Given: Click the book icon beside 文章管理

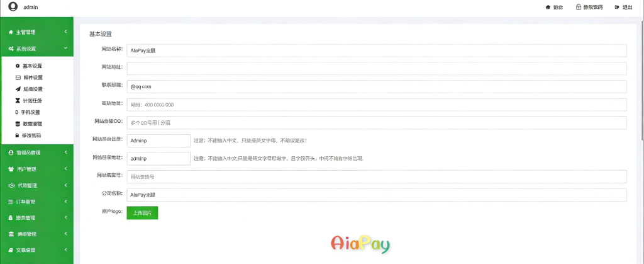Looking at the screenshot, I should (x=11, y=250).
